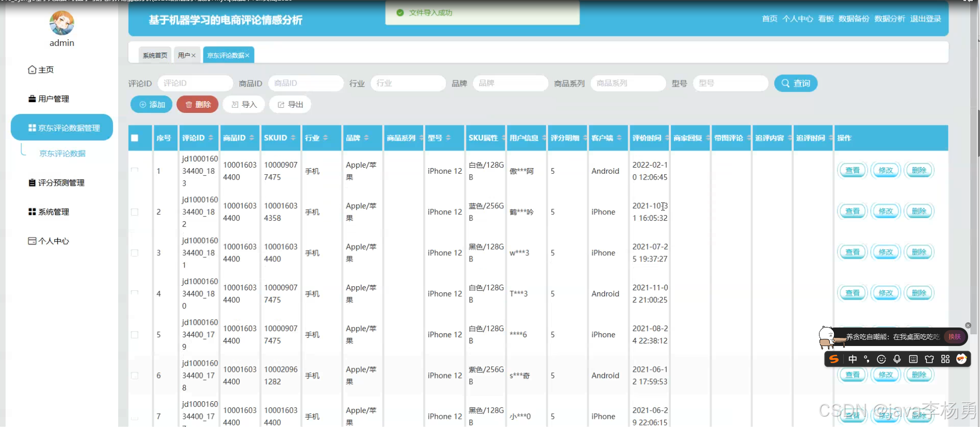The image size is (980, 427).
Task: Sort the table by 商品ID
Action: point(251,138)
